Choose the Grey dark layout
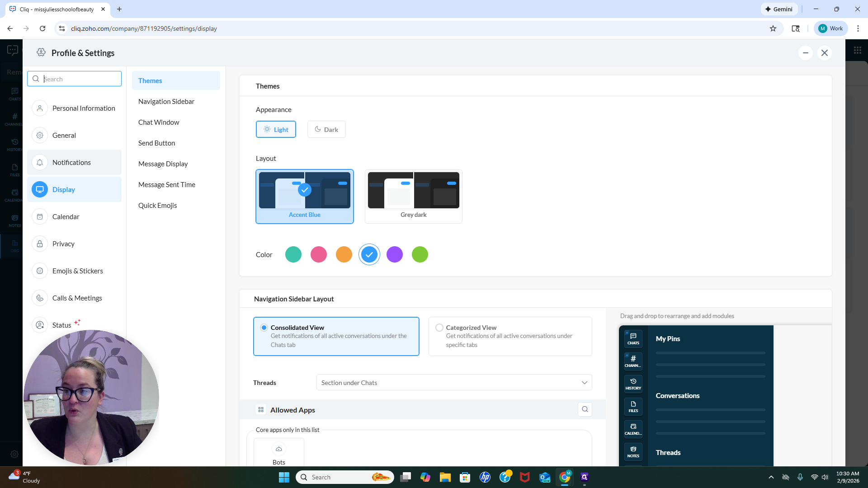This screenshot has width=868, height=488. tap(413, 197)
